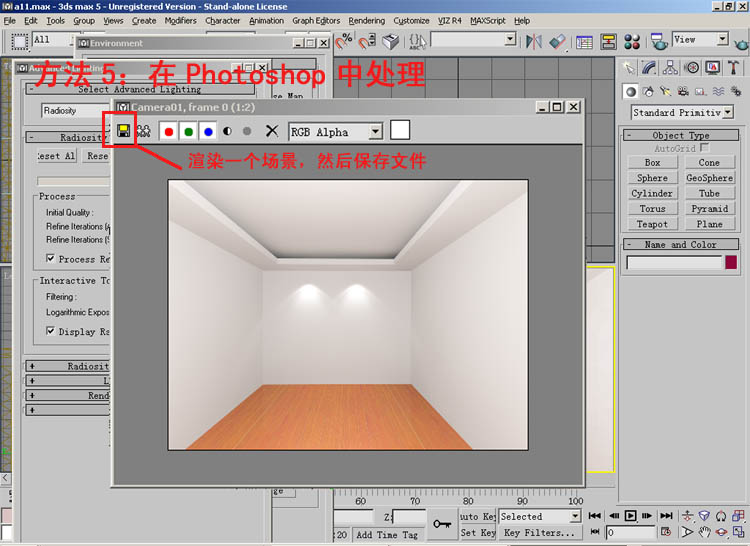The width and height of the screenshot is (750, 546).
Task: Open the Material Editor icon
Action: click(632, 42)
